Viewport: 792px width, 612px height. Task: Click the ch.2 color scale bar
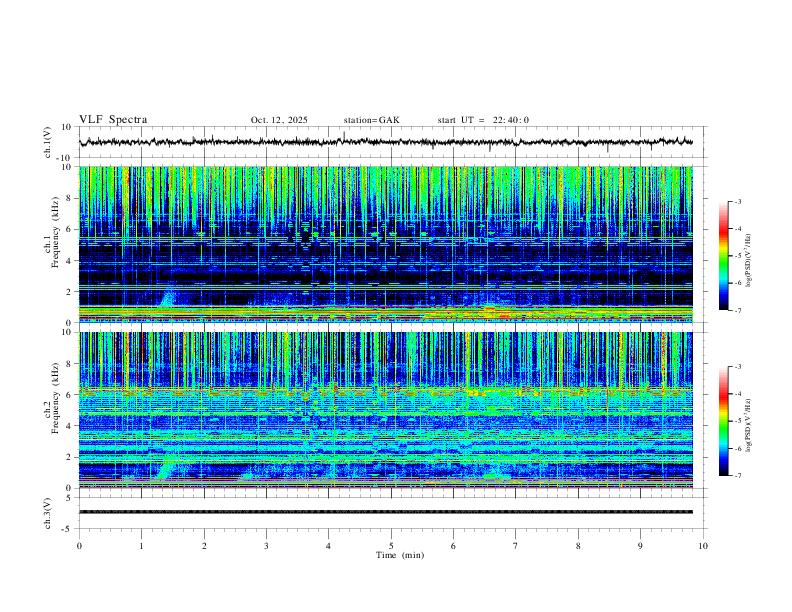tap(724, 421)
